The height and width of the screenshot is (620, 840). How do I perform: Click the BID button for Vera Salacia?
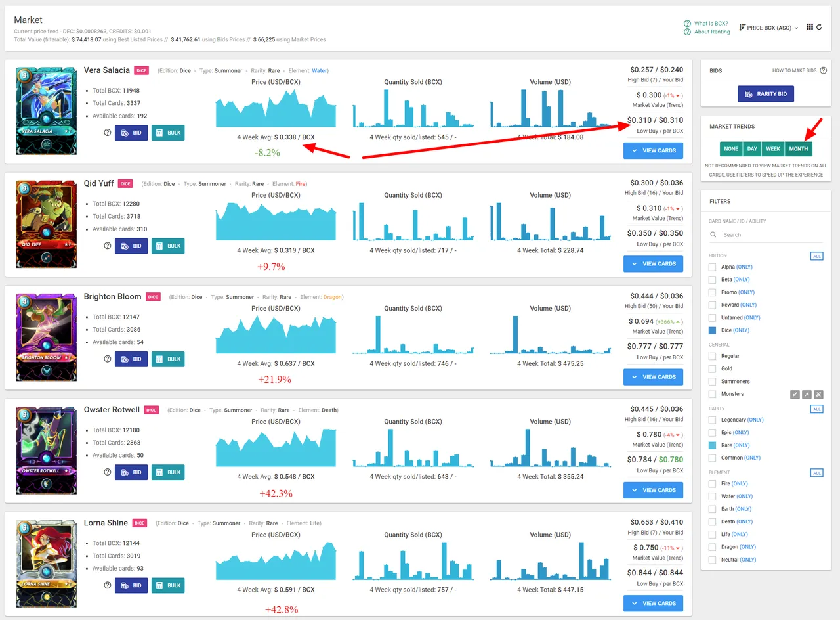(x=131, y=133)
